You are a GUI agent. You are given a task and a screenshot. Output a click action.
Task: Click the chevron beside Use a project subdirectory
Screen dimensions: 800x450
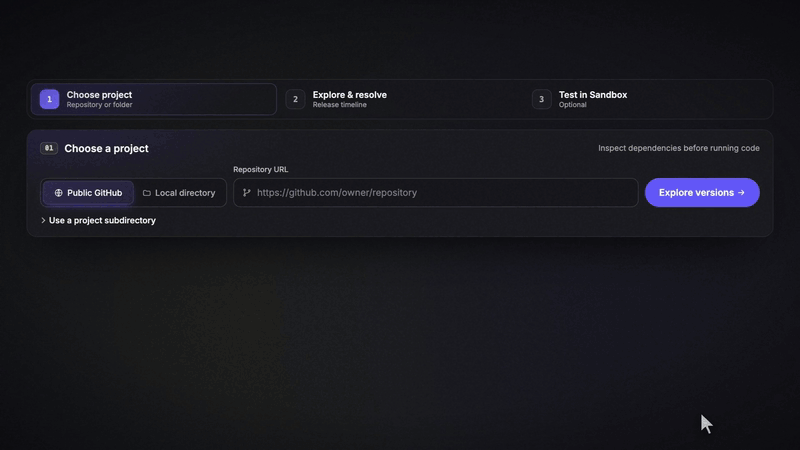pos(43,220)
